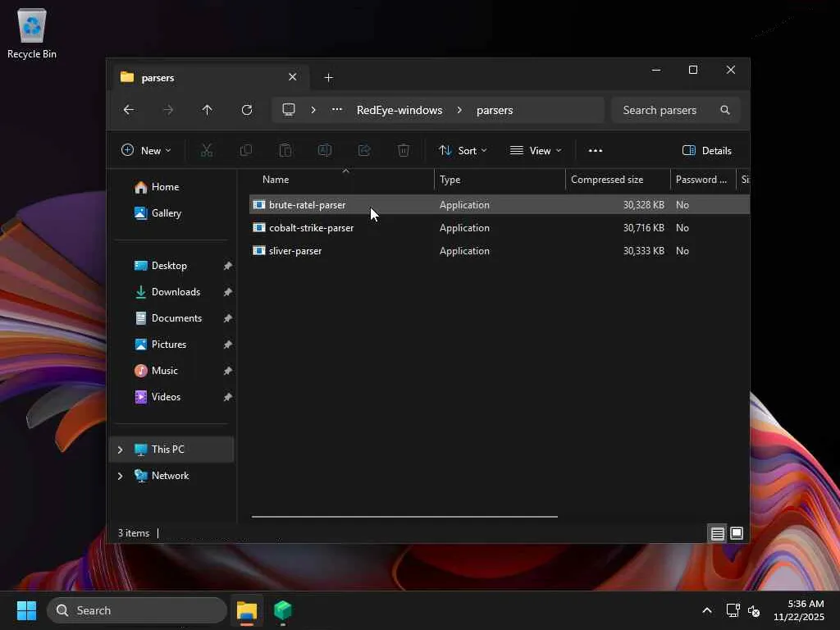This screenshot has width=840, height=630.
Task: Select the brute-ratel-parser file
Action: pyautogui.click(x=500, y=204)
